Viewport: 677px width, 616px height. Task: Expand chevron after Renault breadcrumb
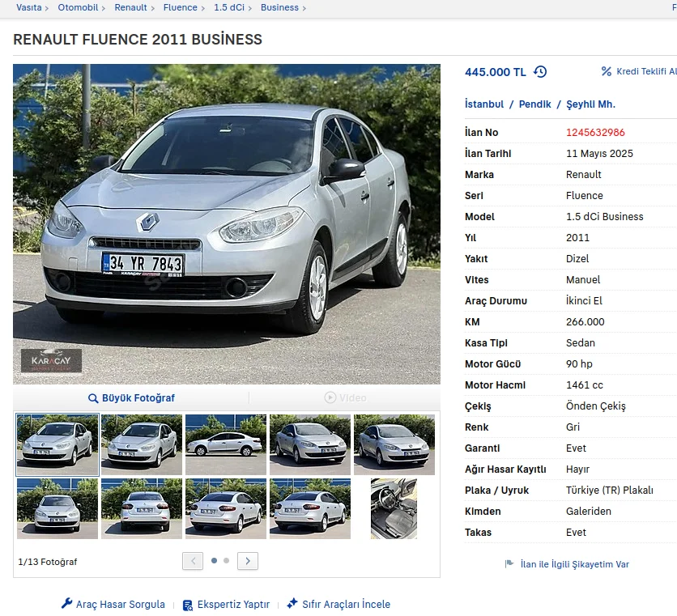click(x=152, y=8)
